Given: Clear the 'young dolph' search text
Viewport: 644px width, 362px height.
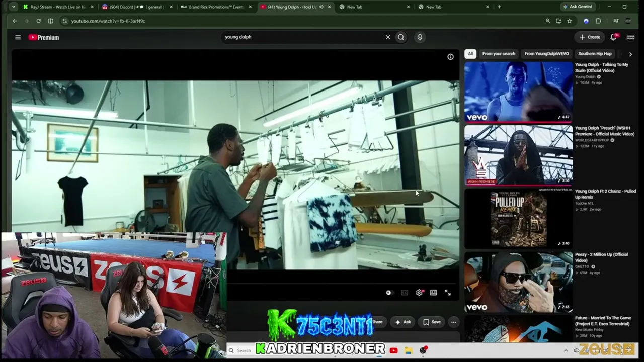Looking at the screenshot, I should tap(388, 37).
